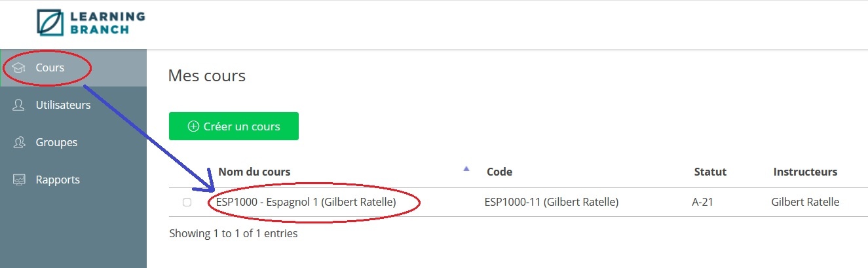The width and height of the screenshot is (868, 268).
Task: Click the chart icon beside Rapports
Action: (19, 180)
